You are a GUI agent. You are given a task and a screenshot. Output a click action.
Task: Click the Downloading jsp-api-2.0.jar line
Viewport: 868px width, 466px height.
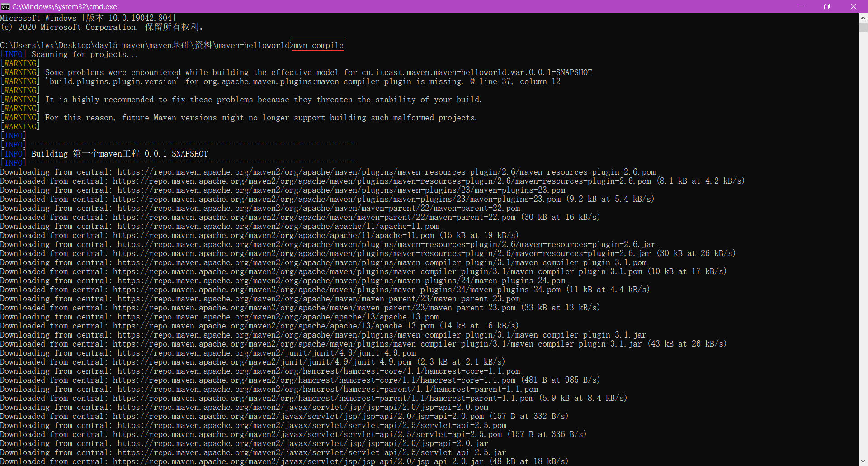(244, 443)
